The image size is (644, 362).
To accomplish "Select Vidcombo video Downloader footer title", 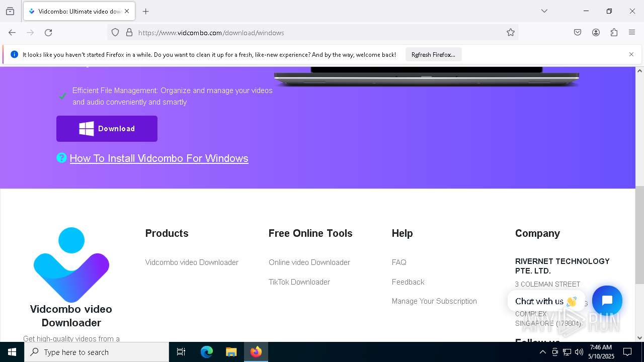I will tap(71, 316).
